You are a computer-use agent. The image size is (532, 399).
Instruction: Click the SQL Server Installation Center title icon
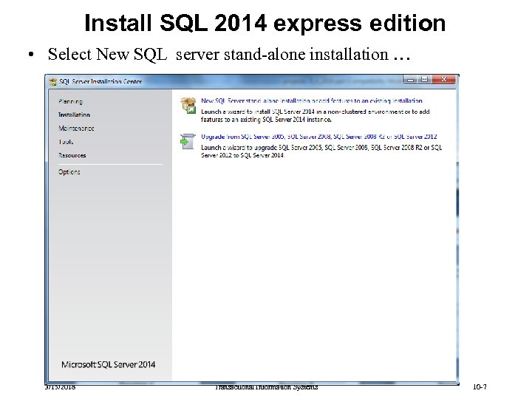pyautogui.click(x=53, y=82)
